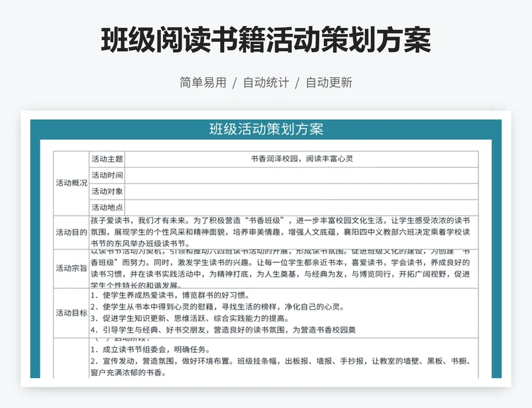532x408 pixels.
Task: Click the paragraph line starting 香班级”而努力
Action: (x=280, y=263)
